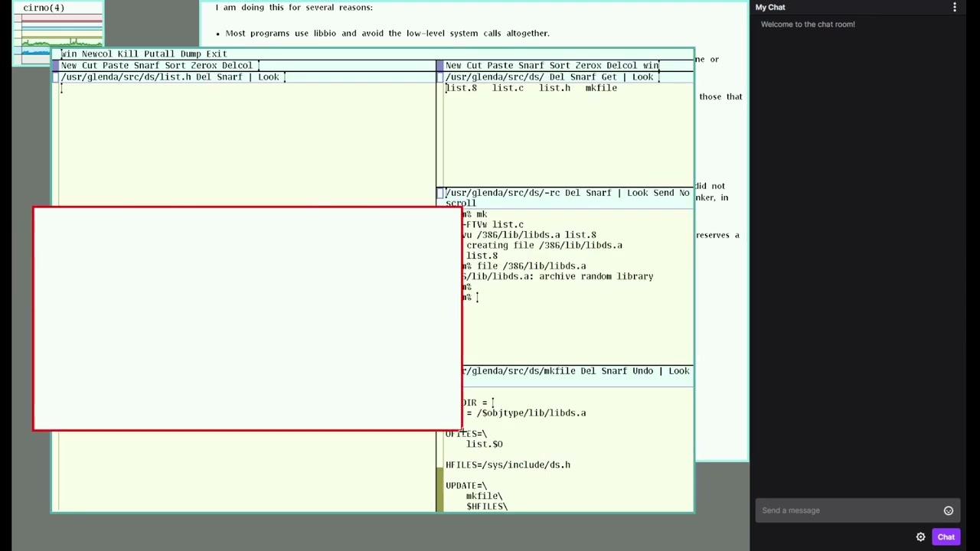Click Sort in the left column tag
The height and width of the screenshot is (551, 980).
click(175, 66)
